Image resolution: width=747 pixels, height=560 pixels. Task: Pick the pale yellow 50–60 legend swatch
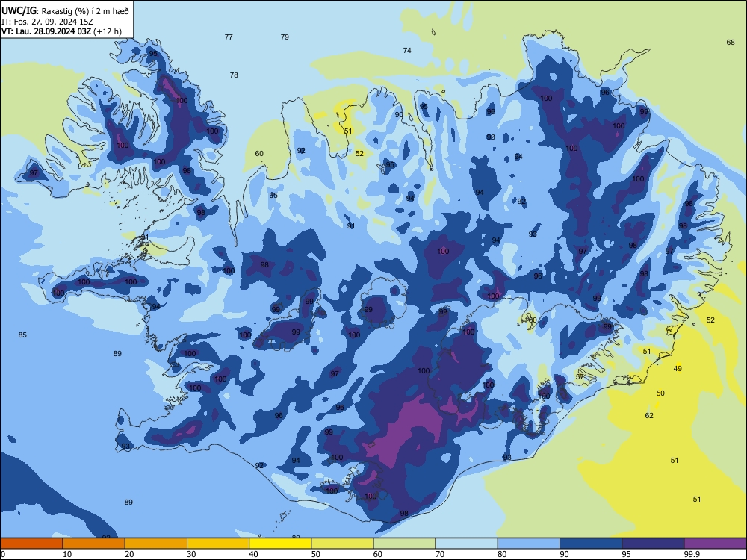pos(342,544)
